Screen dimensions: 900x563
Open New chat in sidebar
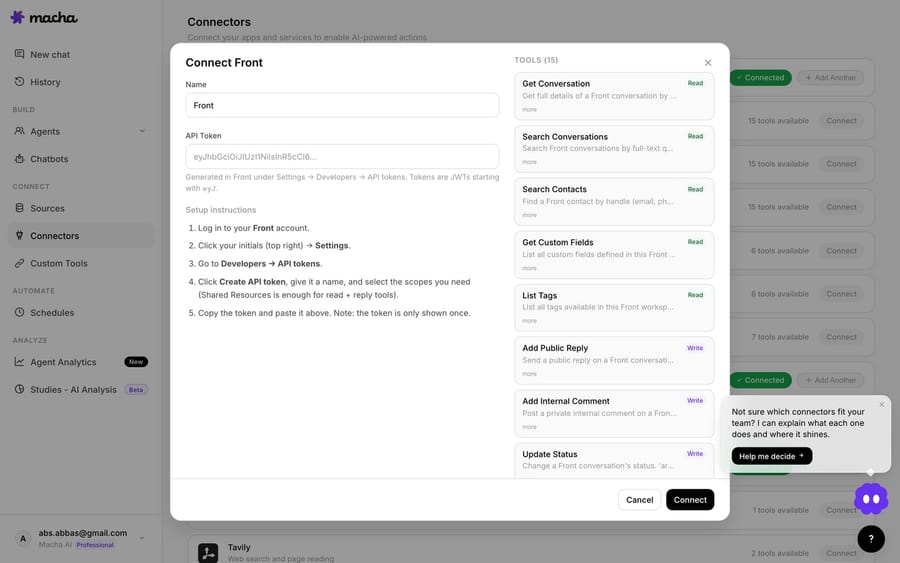pos(81,54)
